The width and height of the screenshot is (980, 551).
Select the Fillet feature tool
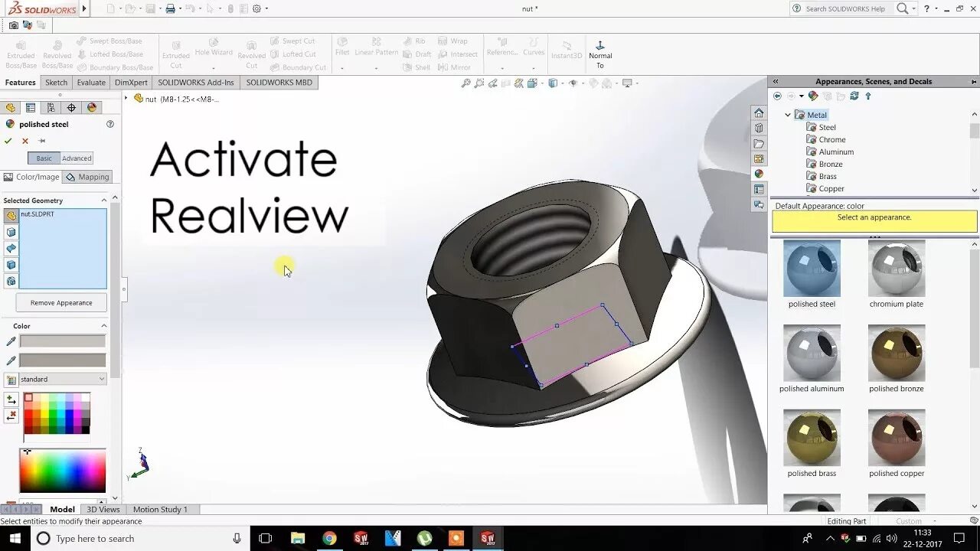pyautogui.click(x=342, y=52)
